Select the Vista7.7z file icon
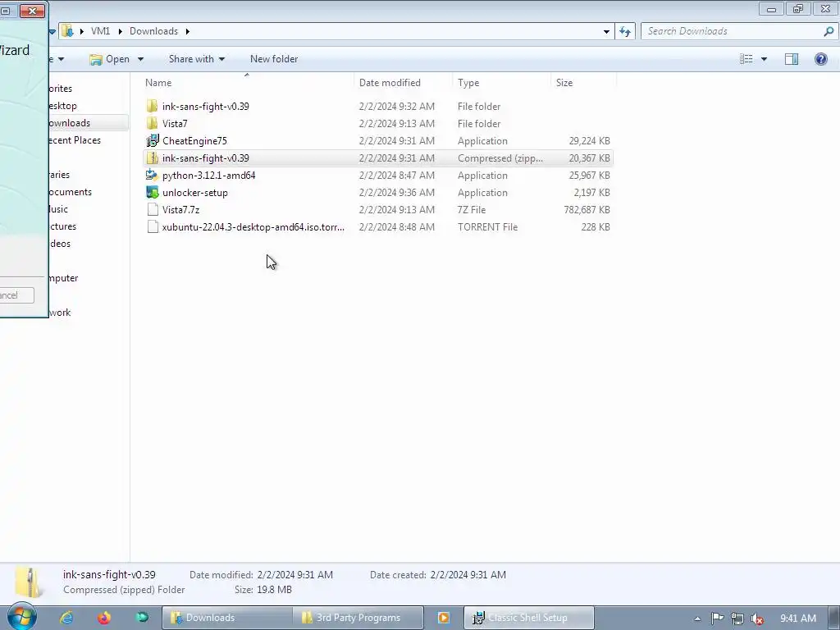 click(153, 209)
